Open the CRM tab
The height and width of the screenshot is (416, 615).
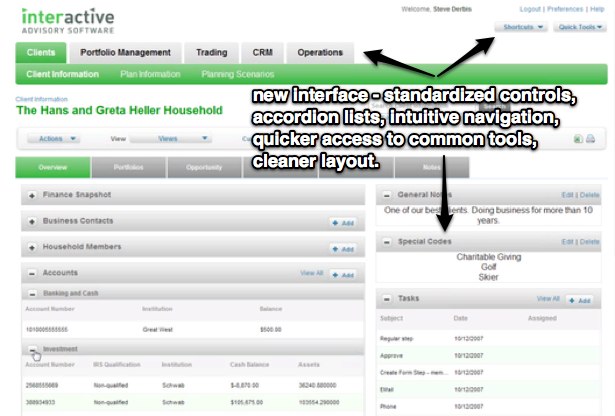(262, 53)
